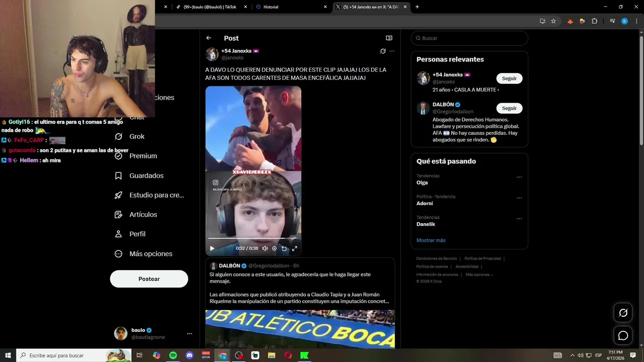
Task: Open volume control in system tray
Action: (x=580, y=355)
